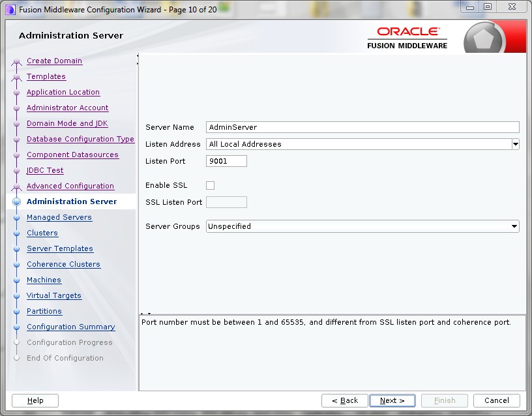Expand the Server Groups dropdown
This screenshot has width=532, height=416.
pyautogui.click(x=514, y=226)
